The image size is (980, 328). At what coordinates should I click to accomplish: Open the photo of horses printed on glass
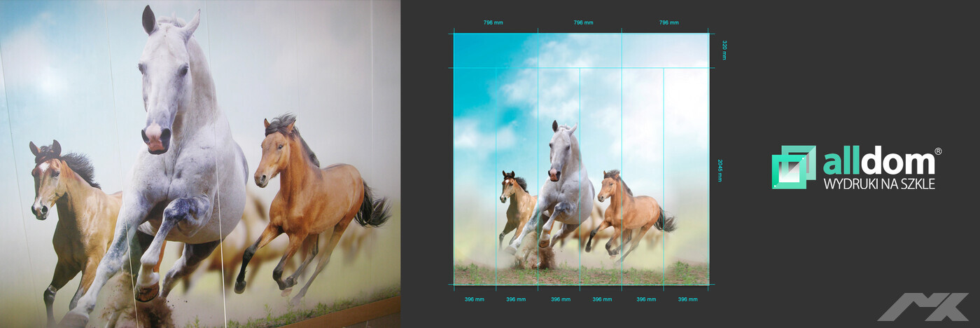(200, 164)
